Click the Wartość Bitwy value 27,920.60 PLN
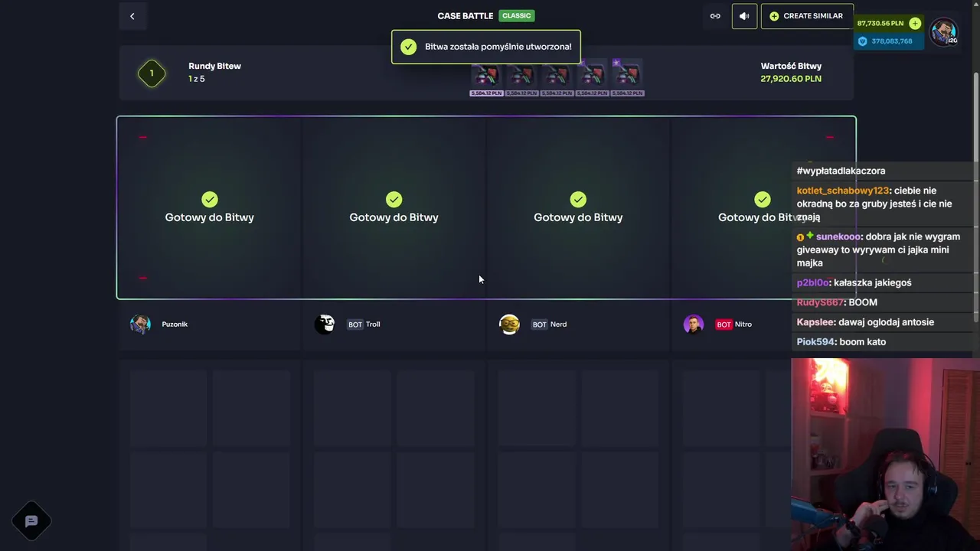 tap(791, 79)
